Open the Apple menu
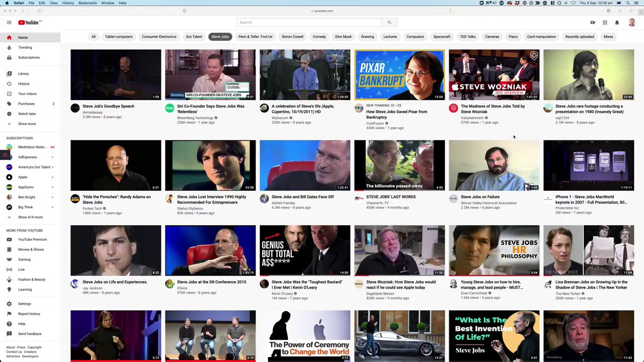The height and width of the screenshot is (362, 644). pyautogui.click(x=7, y=3)
